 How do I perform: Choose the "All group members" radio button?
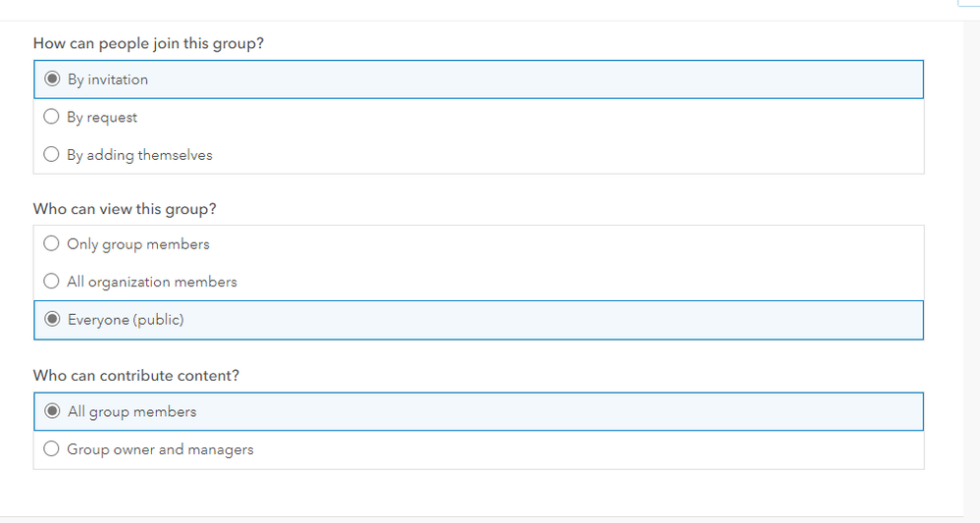52,412
